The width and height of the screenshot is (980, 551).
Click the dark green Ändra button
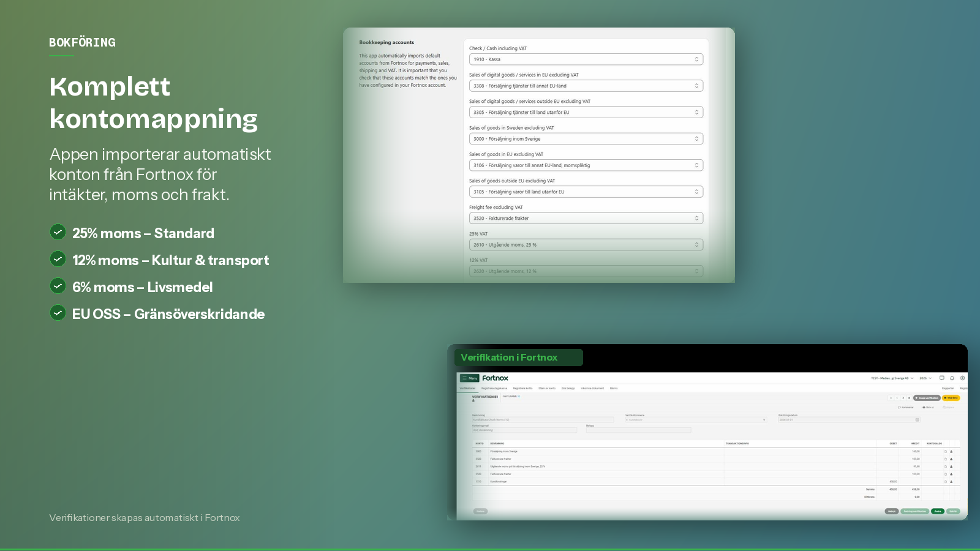pyautogui.click(x=938, y=511)
